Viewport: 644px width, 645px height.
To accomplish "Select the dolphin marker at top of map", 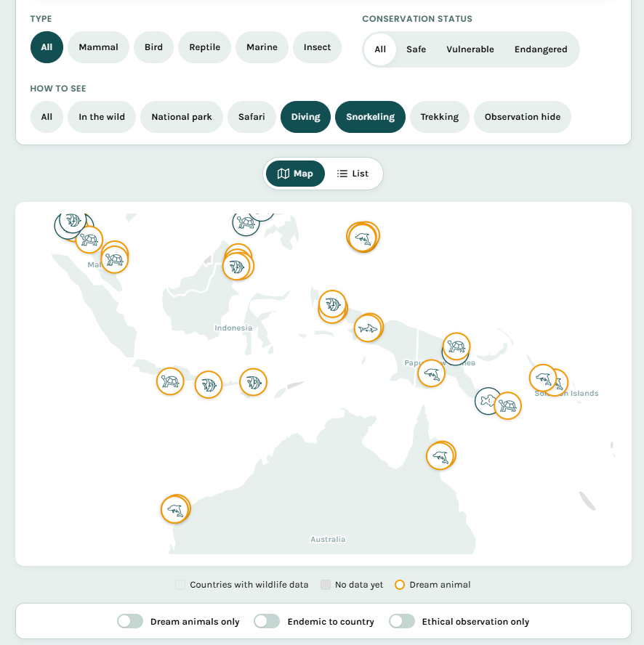I will (362, 238).
